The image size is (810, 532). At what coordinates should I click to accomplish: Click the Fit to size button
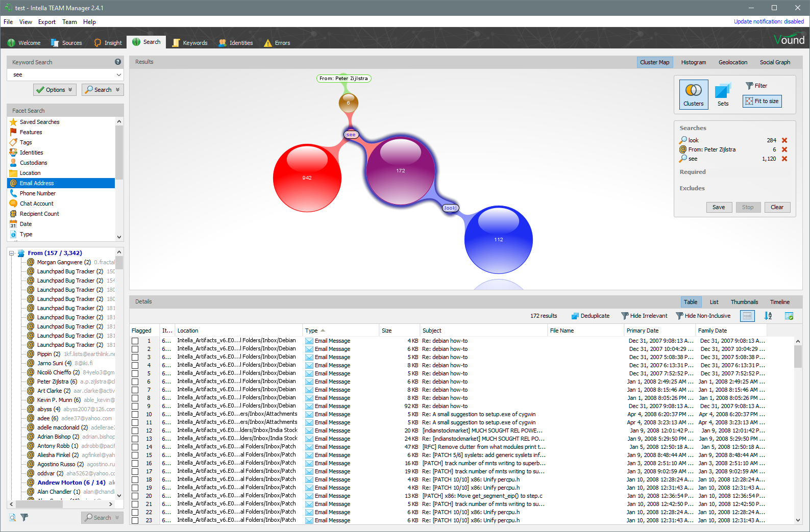(x=762, y=101)
